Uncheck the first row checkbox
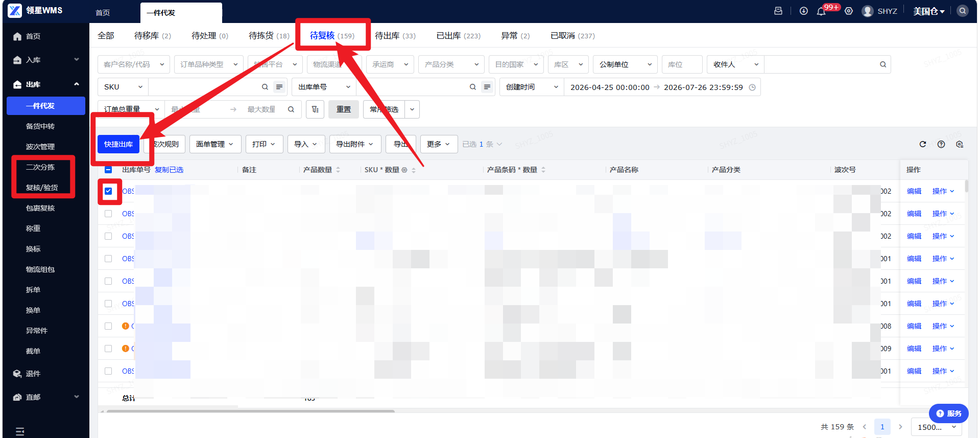The height and width of the screenshot is (438, 980). [x=108, y=191]
